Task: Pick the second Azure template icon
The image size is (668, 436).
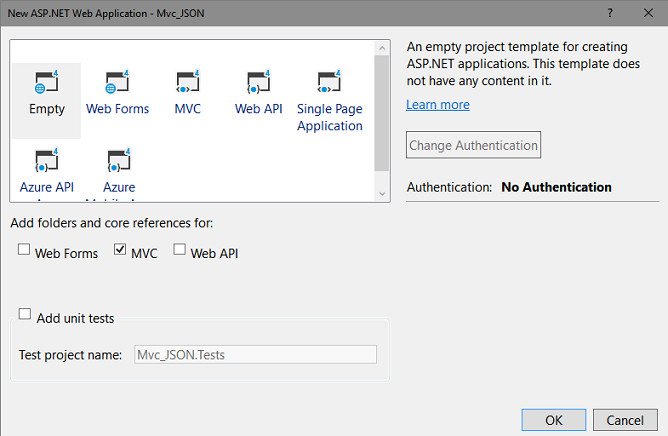Action: pyautogui.click(x=119, y=160)
